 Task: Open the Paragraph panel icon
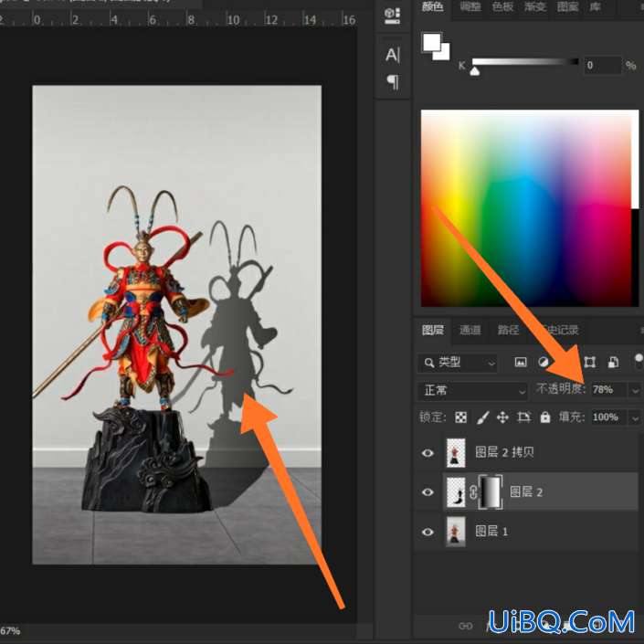pos(393,82)
